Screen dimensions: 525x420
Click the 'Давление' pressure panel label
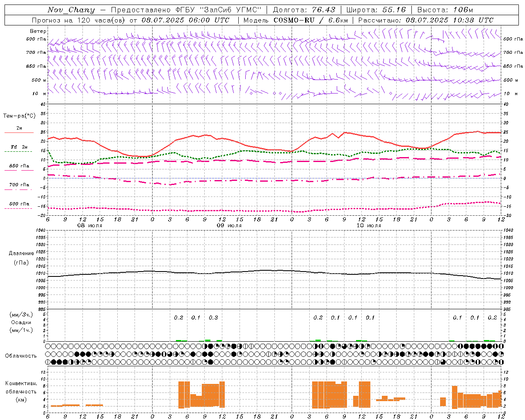pos(21,253)
